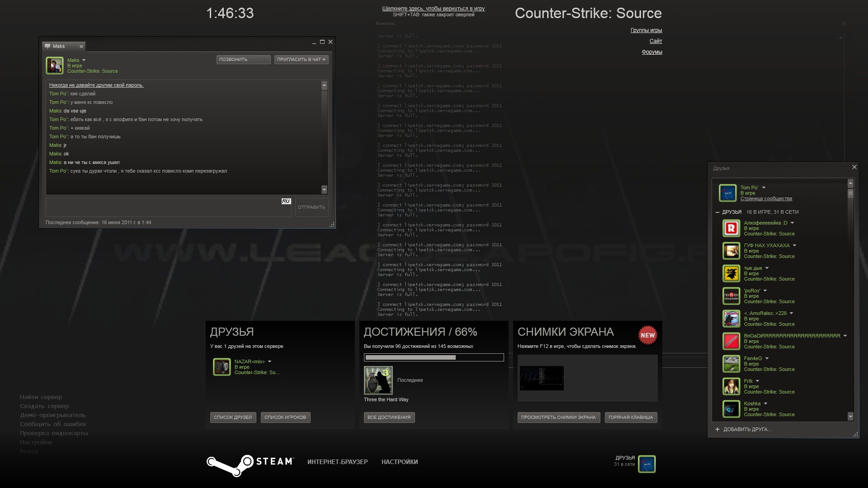
Task: Click the 'poRox' friend avatar
Action: point(731,296)
